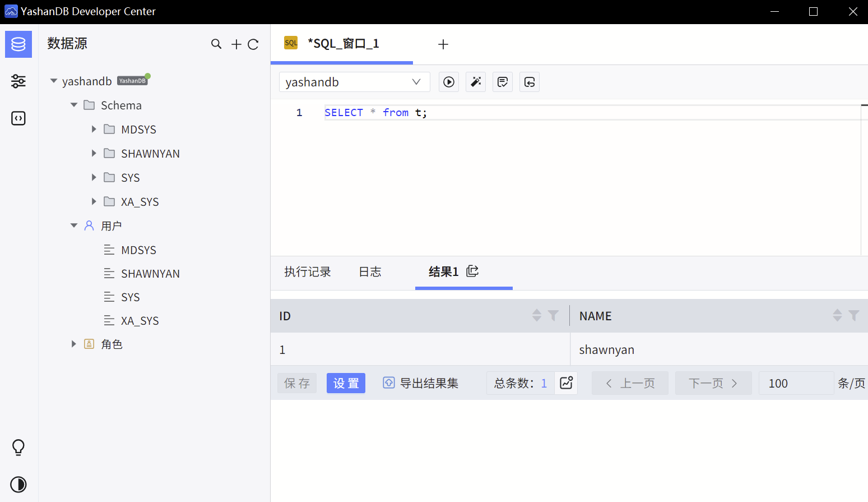The image size is (868, 502).
Task: Click the SQL file icon on the tab
Action: pos(291,43)
